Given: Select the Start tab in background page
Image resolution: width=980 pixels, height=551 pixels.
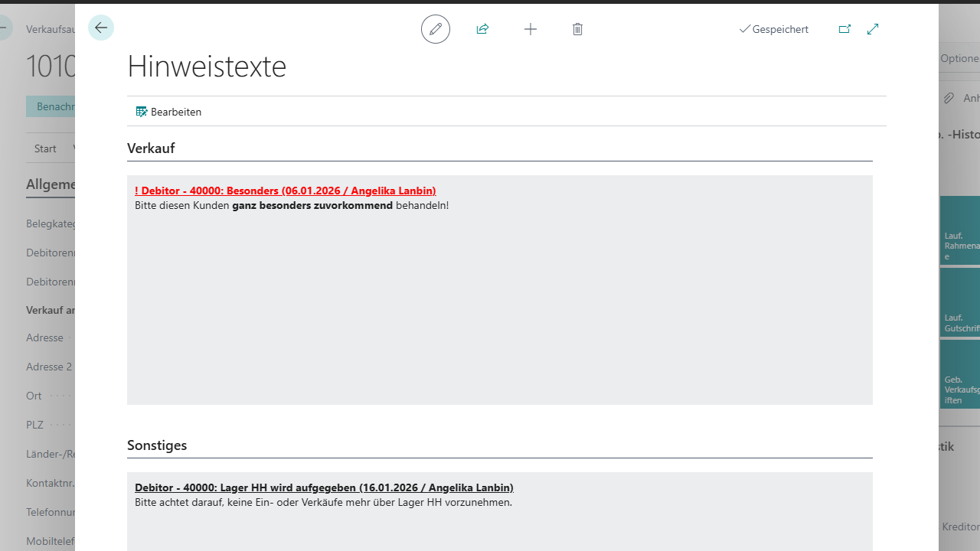Looking at the screenshot, I should [x=45, y=148].
